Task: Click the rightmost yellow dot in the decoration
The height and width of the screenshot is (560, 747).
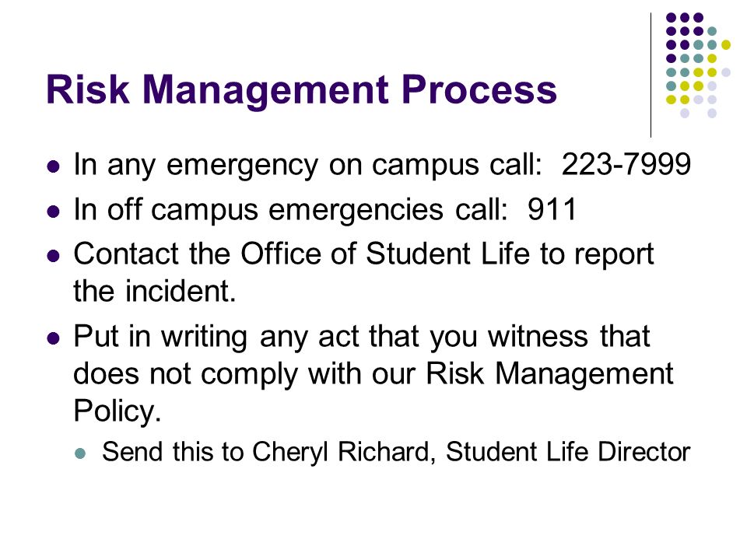Action: 725,45
